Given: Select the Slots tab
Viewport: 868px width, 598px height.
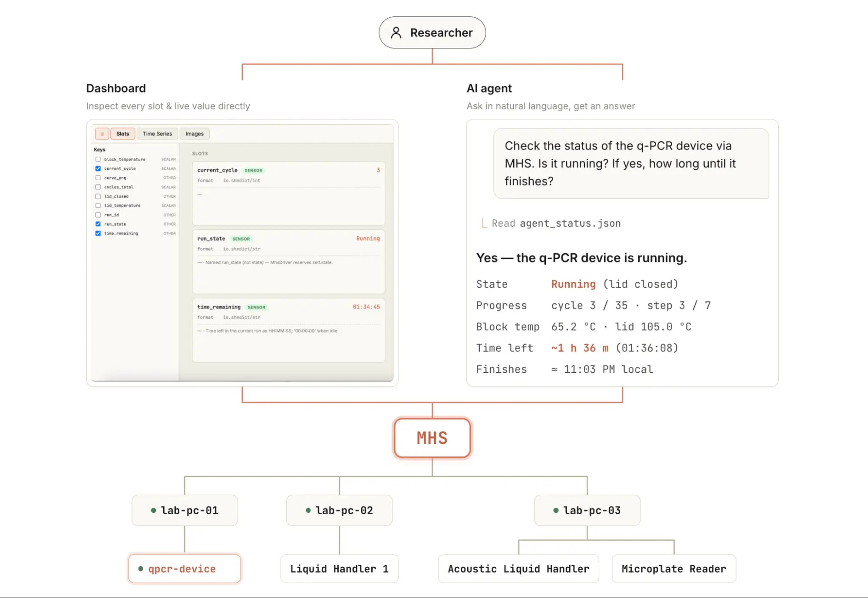Looking at the screenshot, I should [123, 134].
